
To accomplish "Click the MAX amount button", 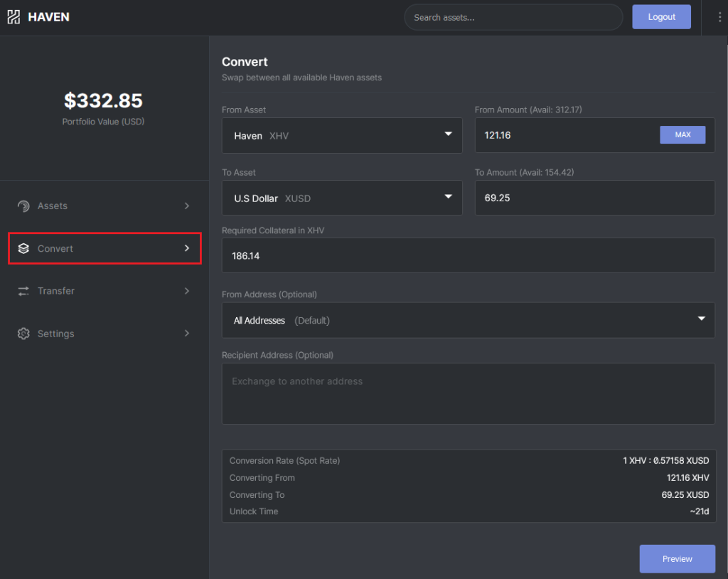I will [x=682, y=134].
